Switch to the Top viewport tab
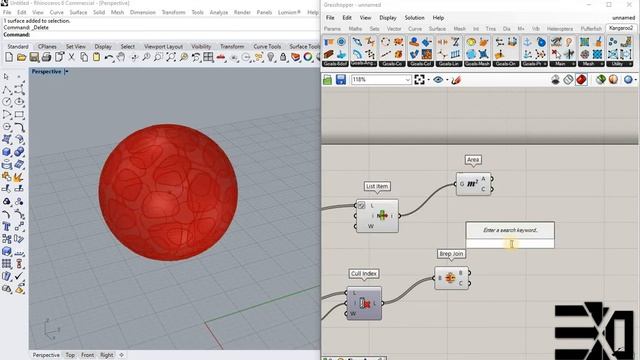Screen dimensions: 640x360 (70, 355)
